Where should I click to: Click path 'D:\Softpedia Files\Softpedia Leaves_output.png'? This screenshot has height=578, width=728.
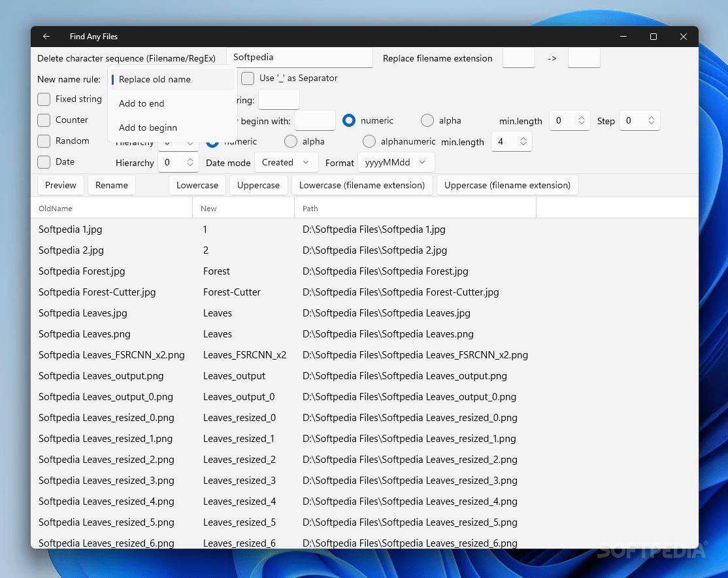(405, 376)
